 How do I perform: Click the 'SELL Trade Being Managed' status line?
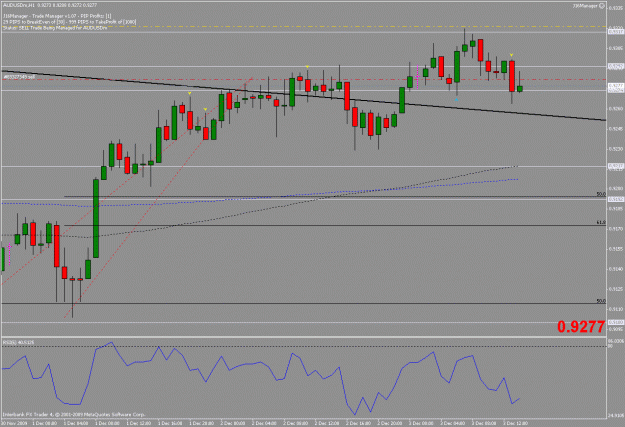pos(55,28)
